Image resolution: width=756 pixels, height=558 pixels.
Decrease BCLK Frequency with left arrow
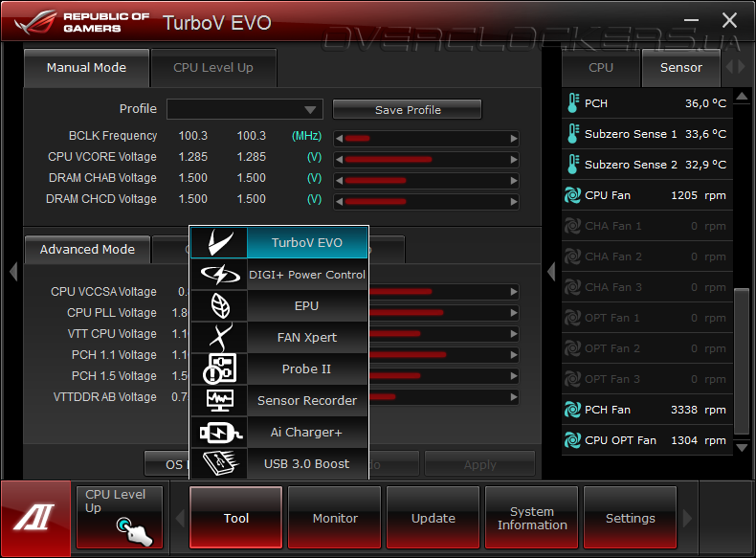pyautogui.click(x=339, y=139)
